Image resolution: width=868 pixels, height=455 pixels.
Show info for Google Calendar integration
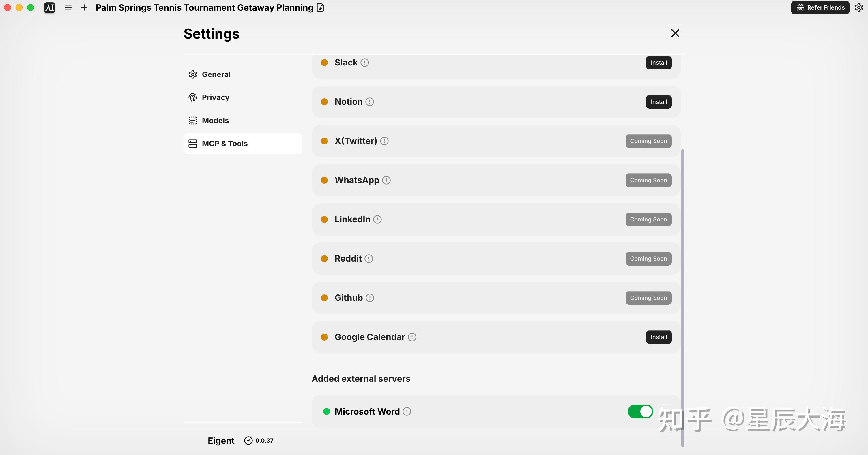[x=412, y=337]
